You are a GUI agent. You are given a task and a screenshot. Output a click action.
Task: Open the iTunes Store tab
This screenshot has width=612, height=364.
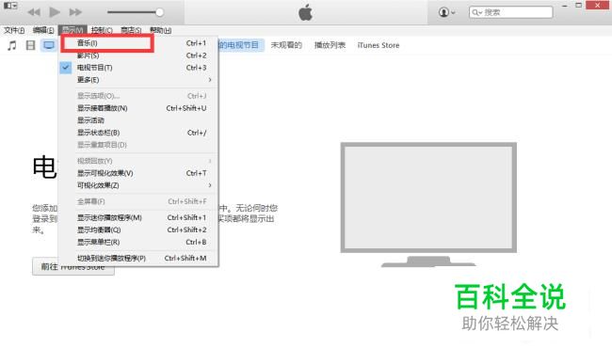[378, 45]
